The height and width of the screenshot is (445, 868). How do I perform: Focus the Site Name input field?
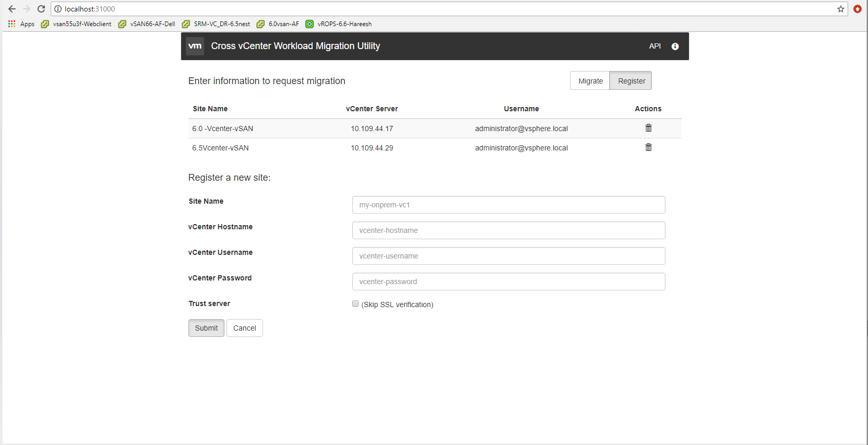[x=508, y=205]
